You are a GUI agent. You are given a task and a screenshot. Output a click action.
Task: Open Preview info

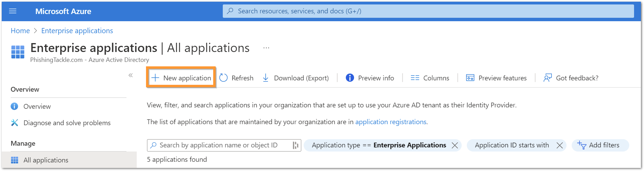point(370,78)
